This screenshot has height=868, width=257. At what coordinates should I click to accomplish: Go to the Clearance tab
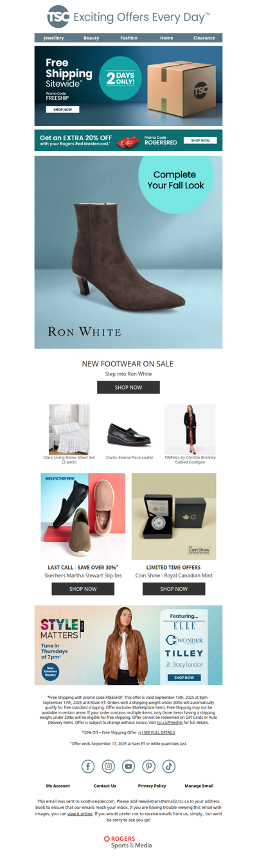204,38
